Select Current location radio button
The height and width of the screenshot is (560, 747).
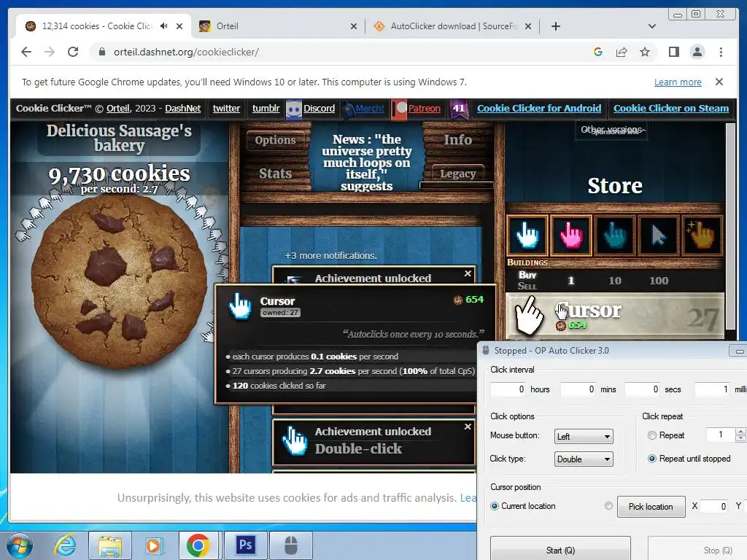[x=495, y=506]
